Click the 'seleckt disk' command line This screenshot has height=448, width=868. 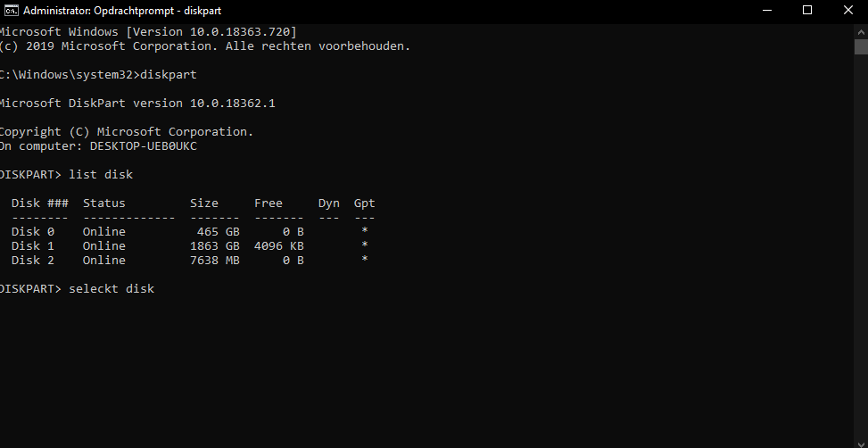coord(77,288)
